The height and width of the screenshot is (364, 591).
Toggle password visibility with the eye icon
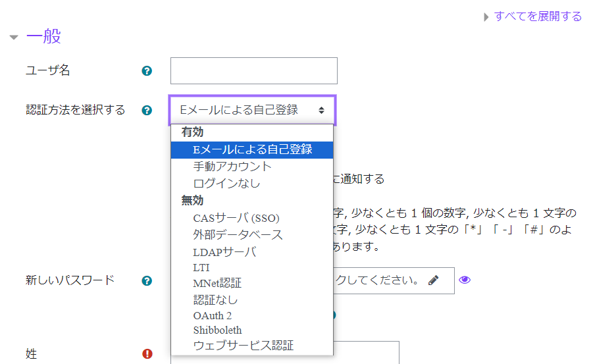pyautogui.click(x=465, y=280)
